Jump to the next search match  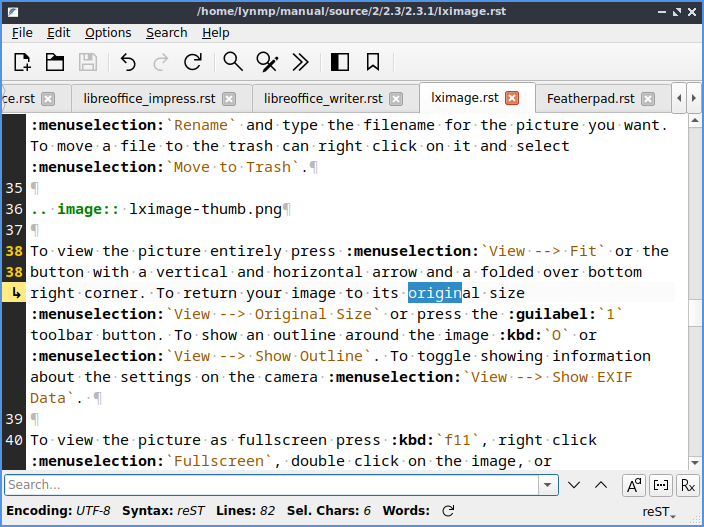coord(574,485)
